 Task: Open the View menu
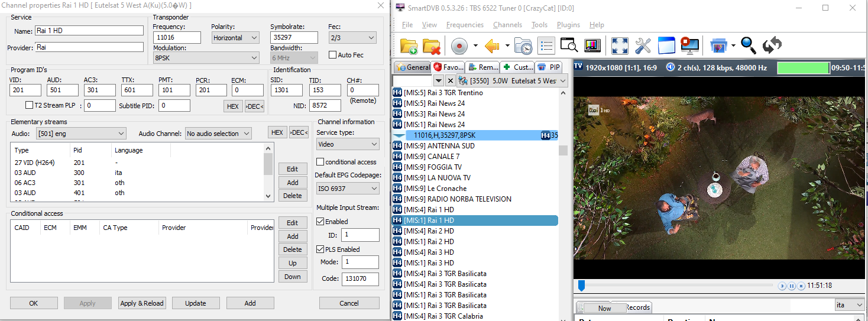click(429, 25)
